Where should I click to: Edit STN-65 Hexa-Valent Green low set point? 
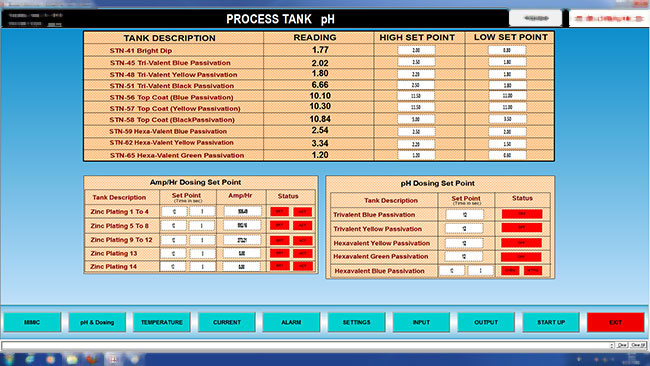pos(507,155)
